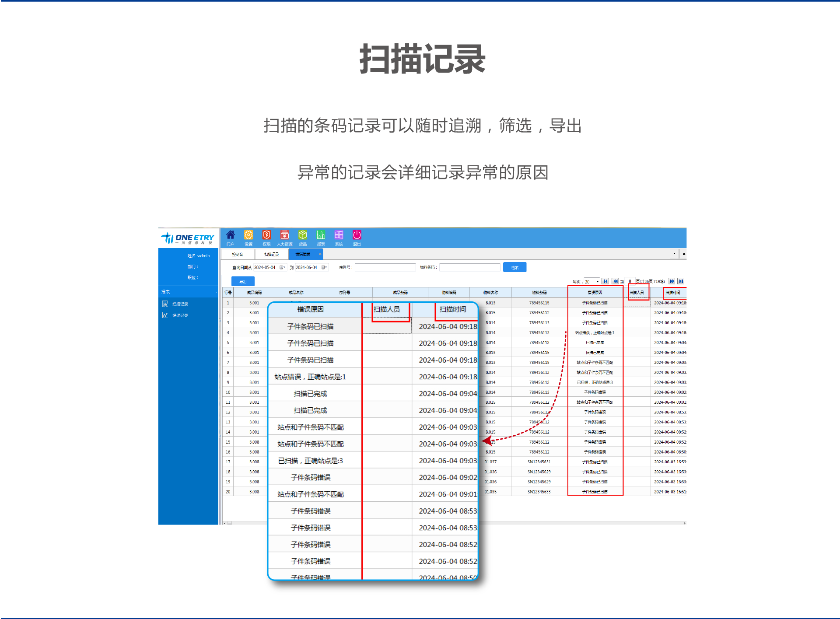Select the 错误记录 tab
The width and height of the screenshot is (840, 619).
(303, 254)
